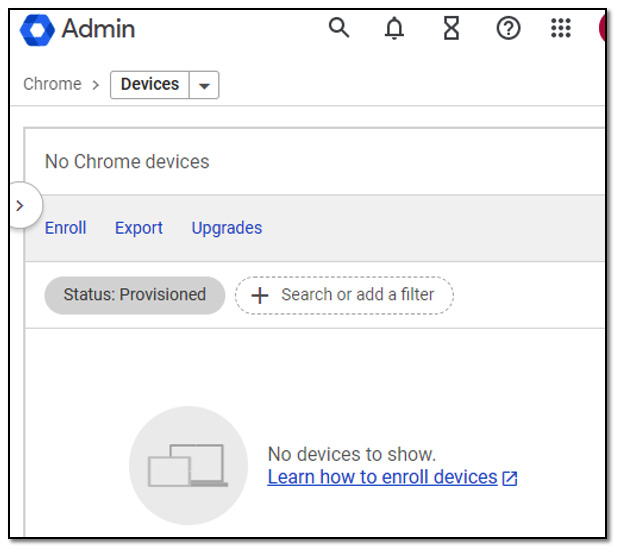Viewport: 620px width, 555px height.
Task: Click the external link icon after enroll devices
Action: pos(510,478)
